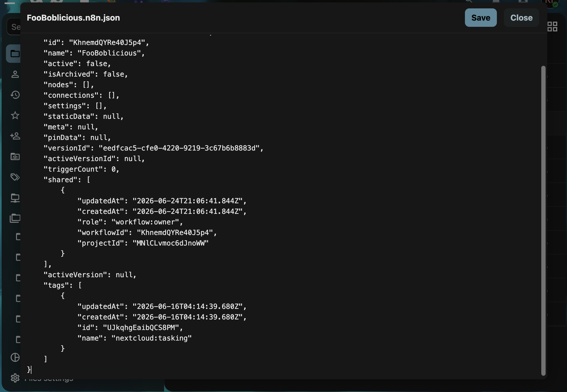Screen dimensions: 567x392
Task: Click createdAt 2026-06-16T04:14:39.680Z line
Action: click(162, 317)
